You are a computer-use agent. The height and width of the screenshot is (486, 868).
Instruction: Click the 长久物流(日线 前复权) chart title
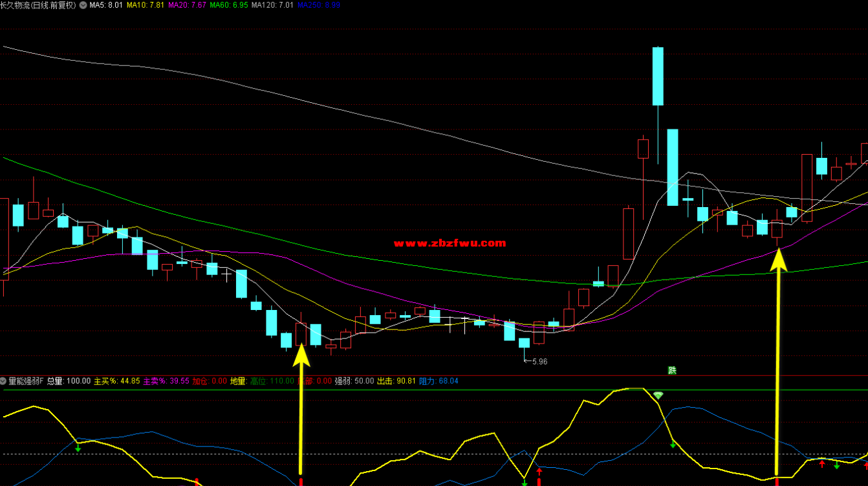coord(38,5)
